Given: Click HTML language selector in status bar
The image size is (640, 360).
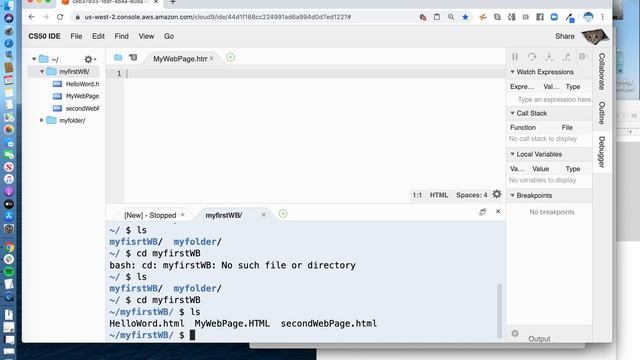Looking at the screenshot, I should click(439, 195).
